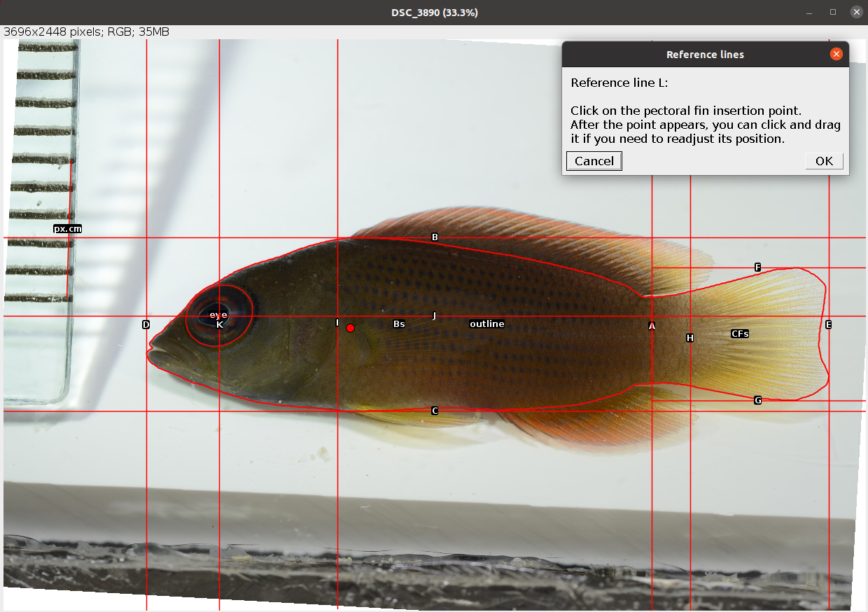Click the CFs caudal fin label
868x612 pixels.
(739, 333)
